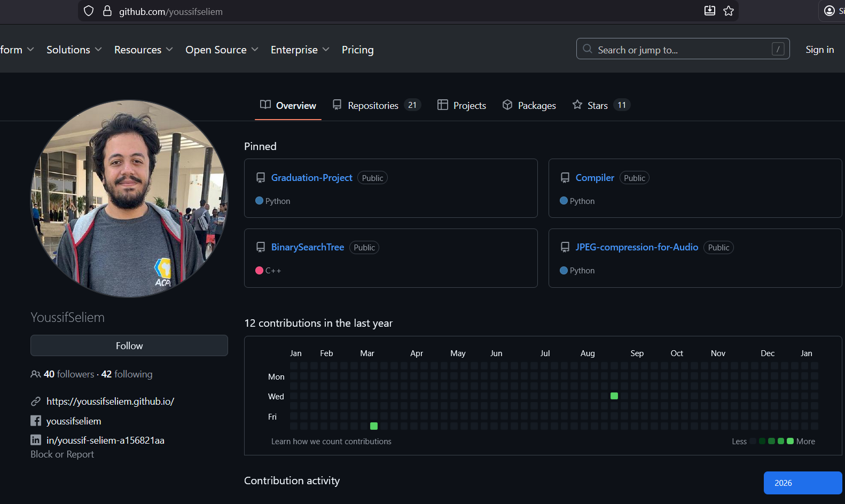Screen dimensions: 845x504
Task: Click the padlock site security icon
Action: (x=107, y=11)
